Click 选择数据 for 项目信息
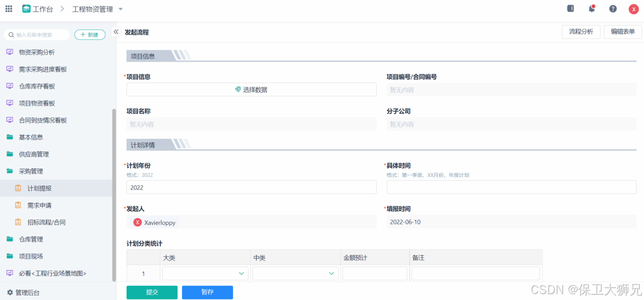Viewport: 644px width, 300px height. point(251,90)
